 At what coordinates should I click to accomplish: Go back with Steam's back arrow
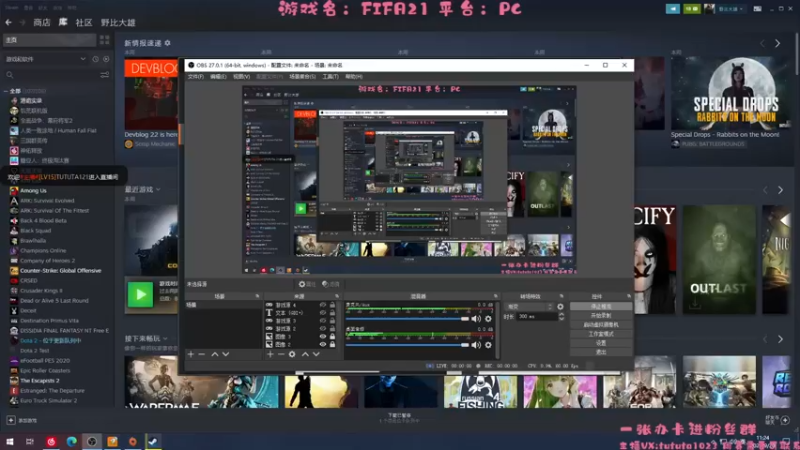click(x=8, y=22)
